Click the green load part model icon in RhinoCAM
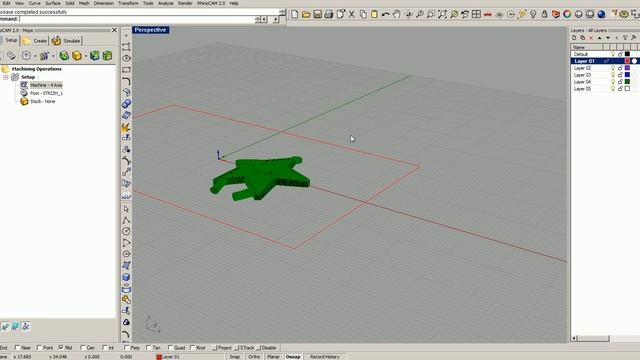This screenshot has height=360, width=640. click(64, 56)
